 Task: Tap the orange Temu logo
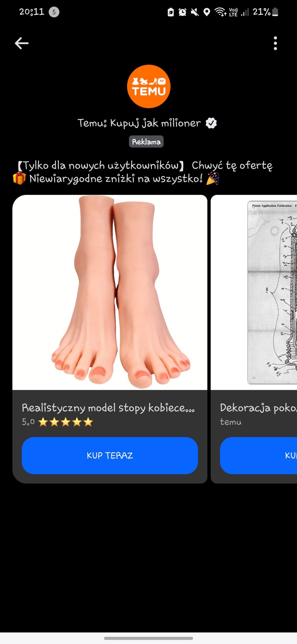(x=148, y=86)
